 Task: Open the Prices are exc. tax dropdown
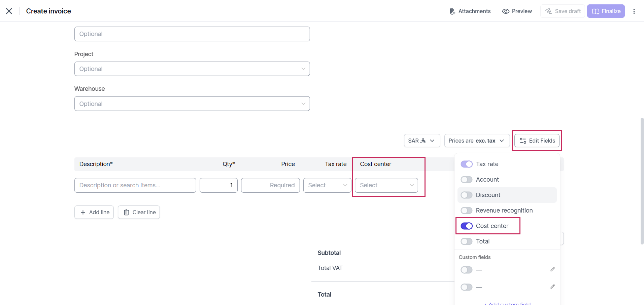477,141
